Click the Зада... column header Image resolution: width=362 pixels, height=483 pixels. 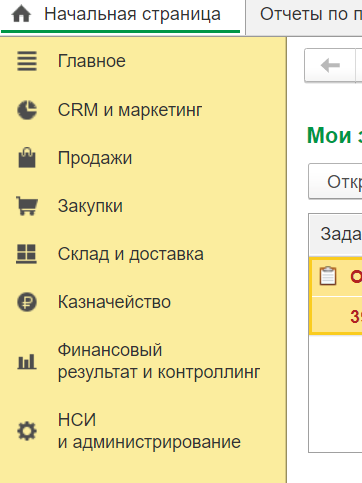pyautogui.click(x=336, y=235)
